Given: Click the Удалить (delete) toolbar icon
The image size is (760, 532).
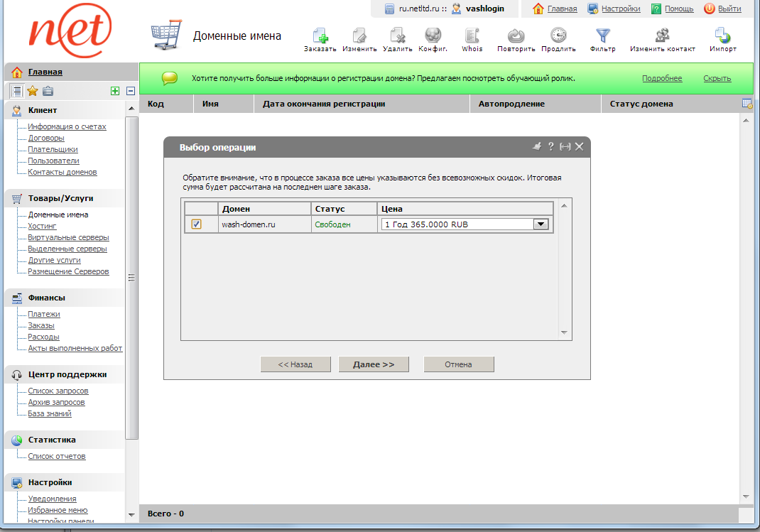Looking at the screenshot, I should click(397, 36).
